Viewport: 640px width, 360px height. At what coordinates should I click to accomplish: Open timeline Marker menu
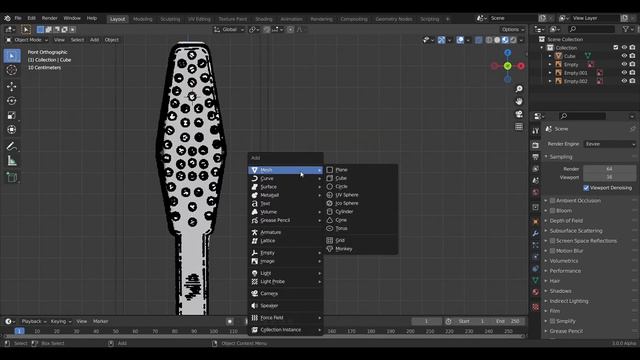[100, 322]
